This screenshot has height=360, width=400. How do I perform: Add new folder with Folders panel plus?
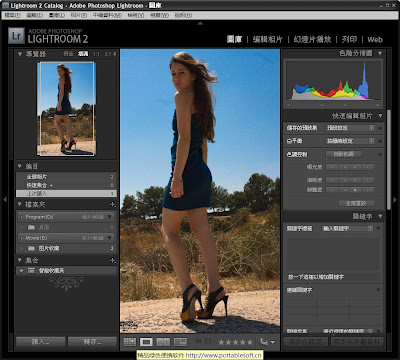point(113,204)
